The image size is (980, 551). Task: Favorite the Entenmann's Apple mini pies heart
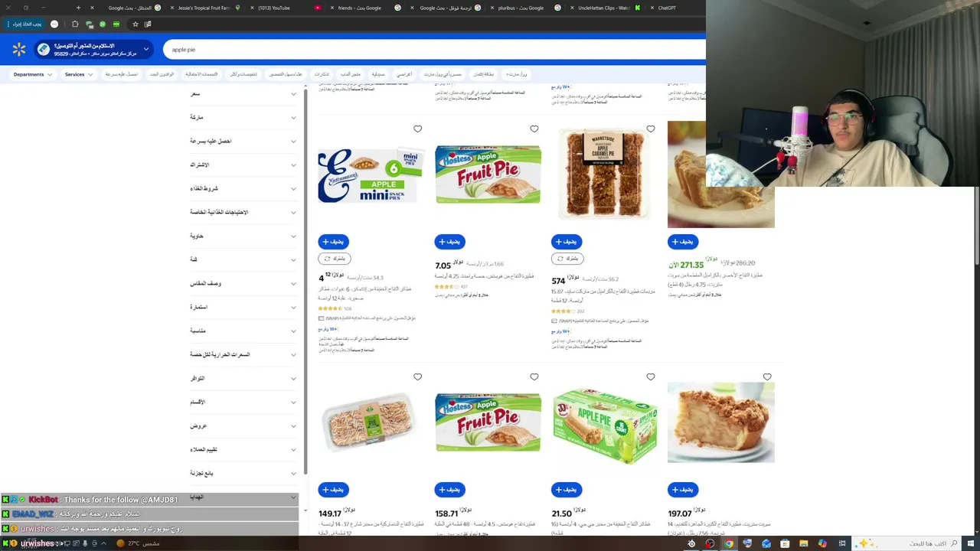click(417, 129)
